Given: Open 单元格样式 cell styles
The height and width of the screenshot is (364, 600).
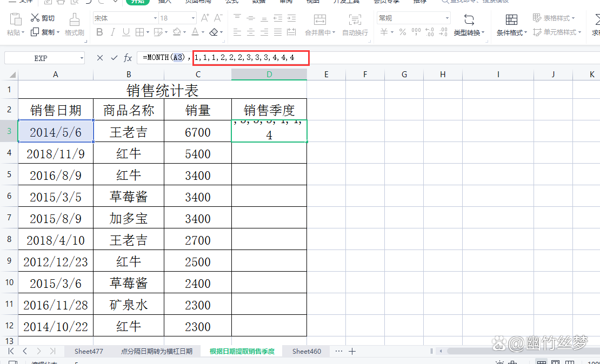Looking at the screenshot, I should (557, 32).
